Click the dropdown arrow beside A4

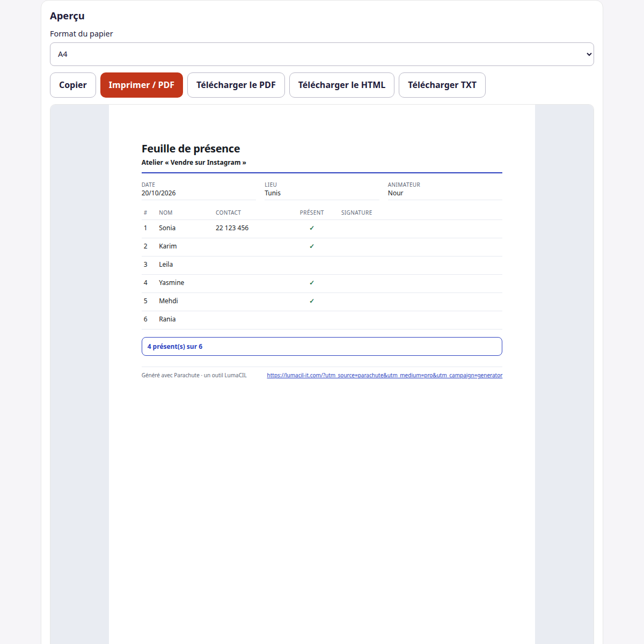coord(589,54)
